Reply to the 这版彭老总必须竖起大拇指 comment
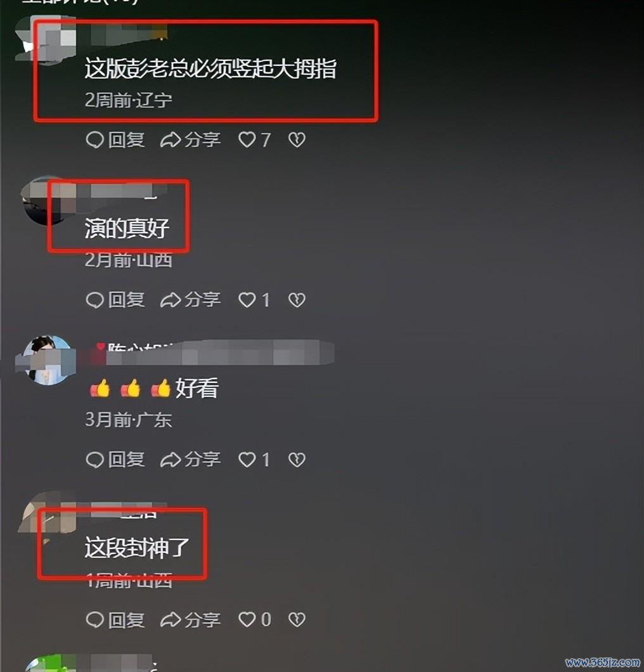This screenshot has width=644, height=672. (115, 139)
